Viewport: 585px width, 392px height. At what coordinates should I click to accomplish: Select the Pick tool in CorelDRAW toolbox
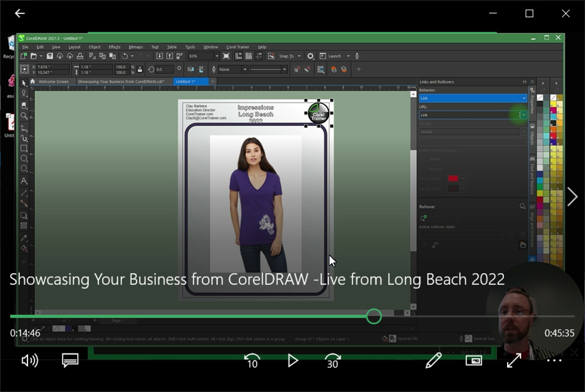pos(24,83)
